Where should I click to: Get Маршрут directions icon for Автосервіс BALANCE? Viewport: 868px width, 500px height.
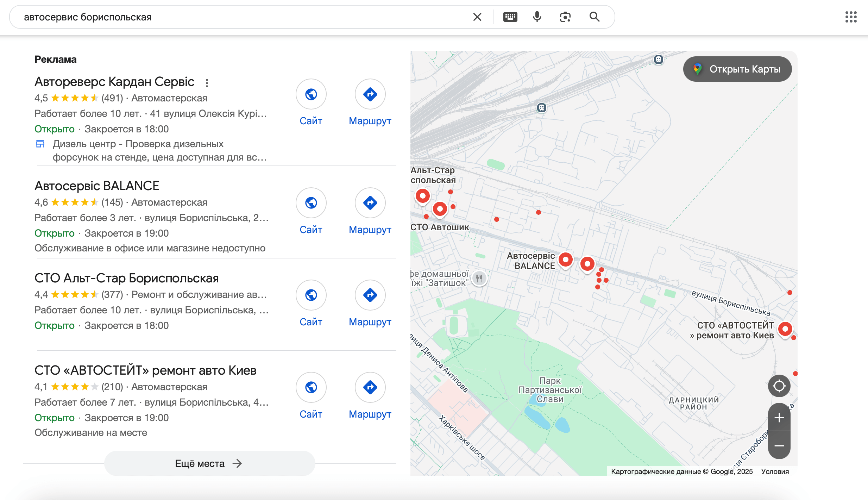[x=370, y=203]
